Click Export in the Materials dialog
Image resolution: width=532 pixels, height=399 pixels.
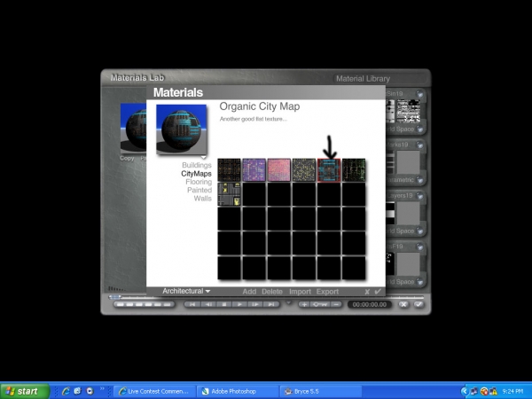pyautogui.click(x=327, y=292)
